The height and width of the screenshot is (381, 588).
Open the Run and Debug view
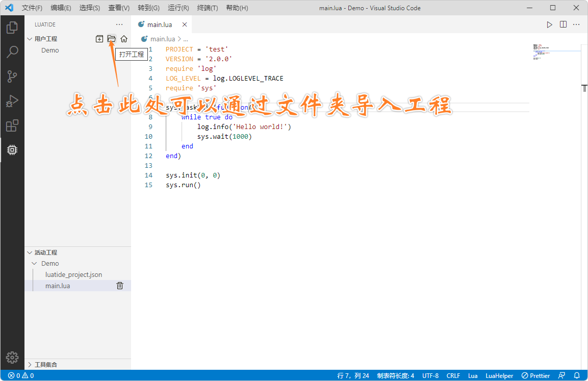12,101
